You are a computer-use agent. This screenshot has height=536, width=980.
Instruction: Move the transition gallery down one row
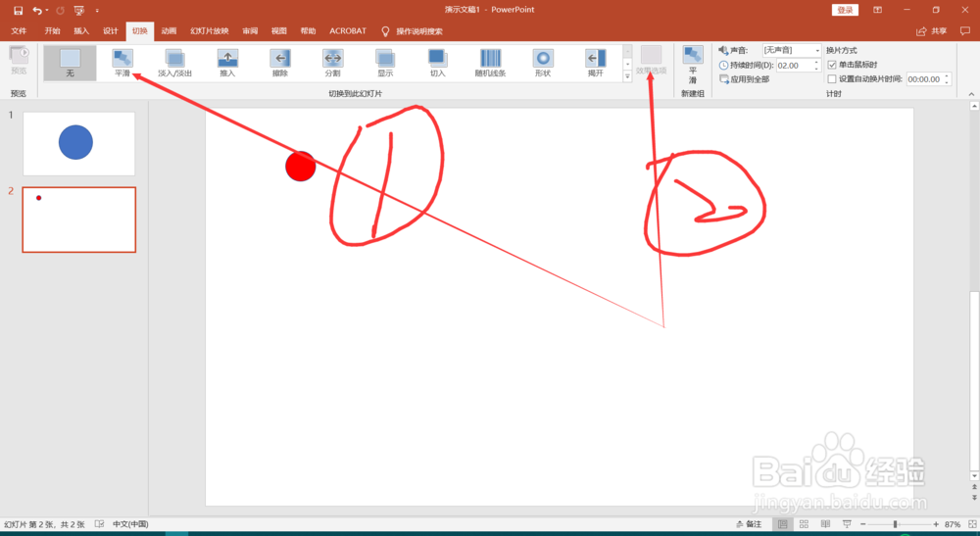(627, 63)
